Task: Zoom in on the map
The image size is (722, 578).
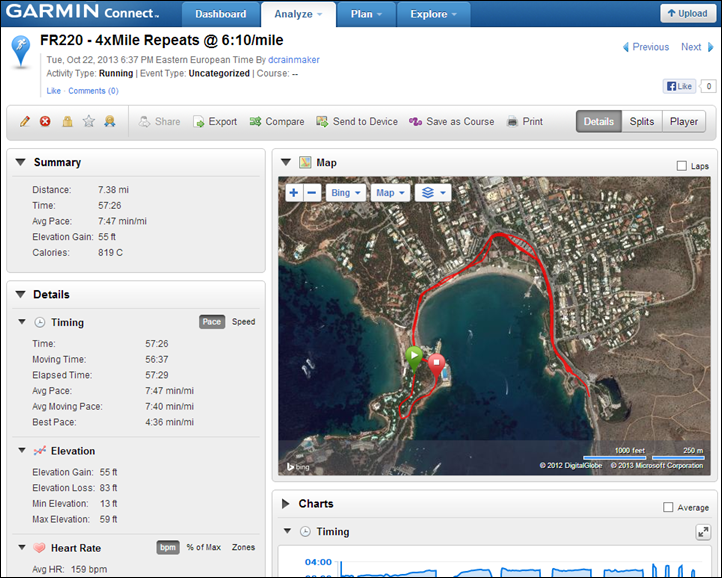Action: point(294,192)
